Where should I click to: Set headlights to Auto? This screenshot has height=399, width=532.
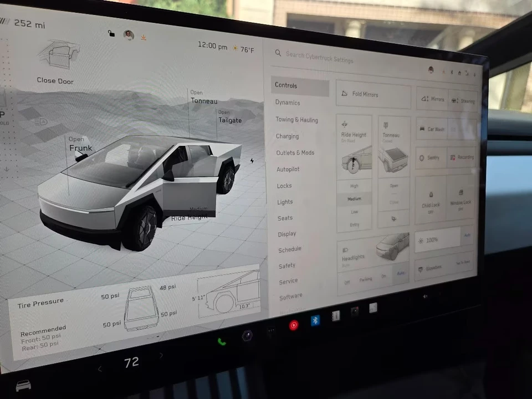[401, 273]
